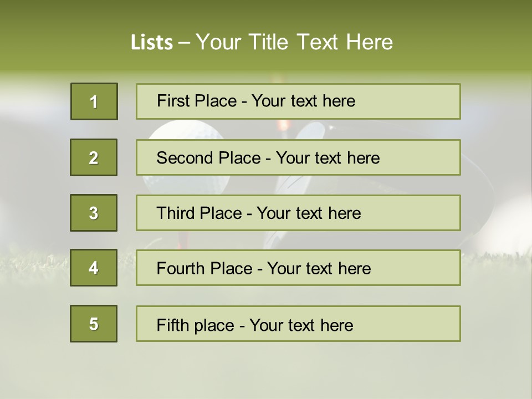532x399 pixels.
Task: Select the number 4 box
Action: tap(94, 268)
